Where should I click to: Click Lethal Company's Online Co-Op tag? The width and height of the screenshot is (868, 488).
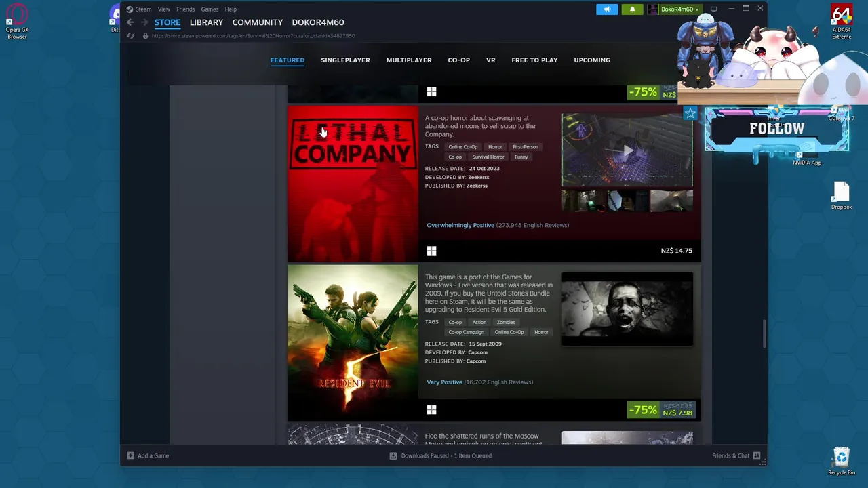463,146
